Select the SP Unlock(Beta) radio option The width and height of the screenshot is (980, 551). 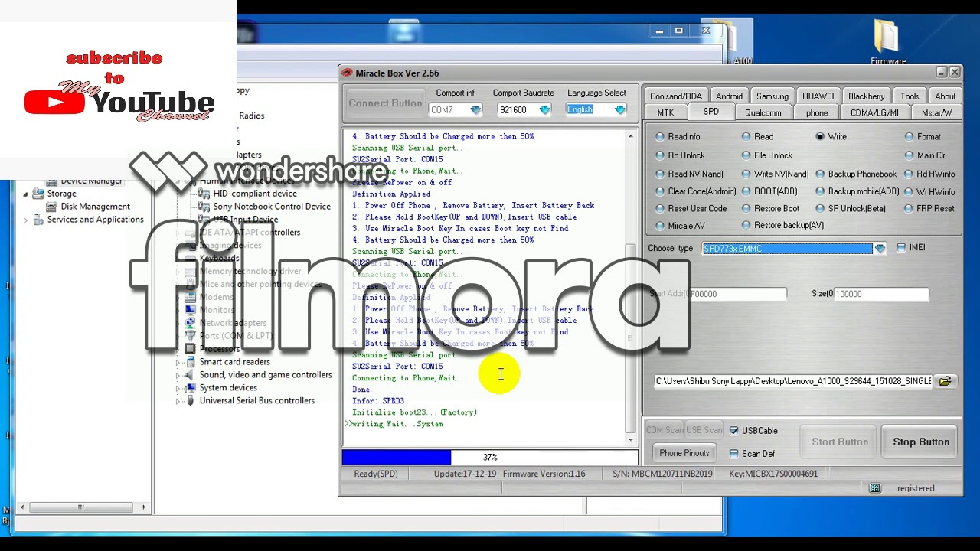[x=820, y=208]
